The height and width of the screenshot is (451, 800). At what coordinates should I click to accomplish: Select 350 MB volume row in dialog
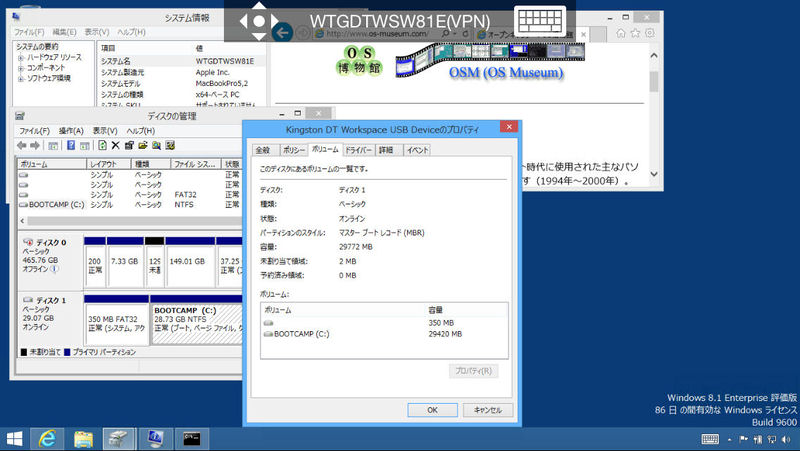coord(384,323)
